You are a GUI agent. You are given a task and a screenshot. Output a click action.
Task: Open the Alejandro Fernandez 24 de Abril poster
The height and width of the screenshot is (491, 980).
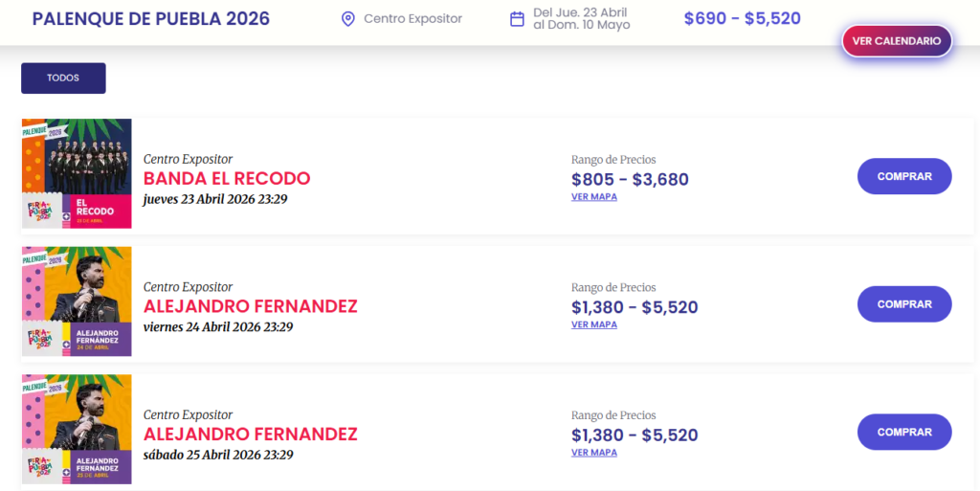coord(77,301)
